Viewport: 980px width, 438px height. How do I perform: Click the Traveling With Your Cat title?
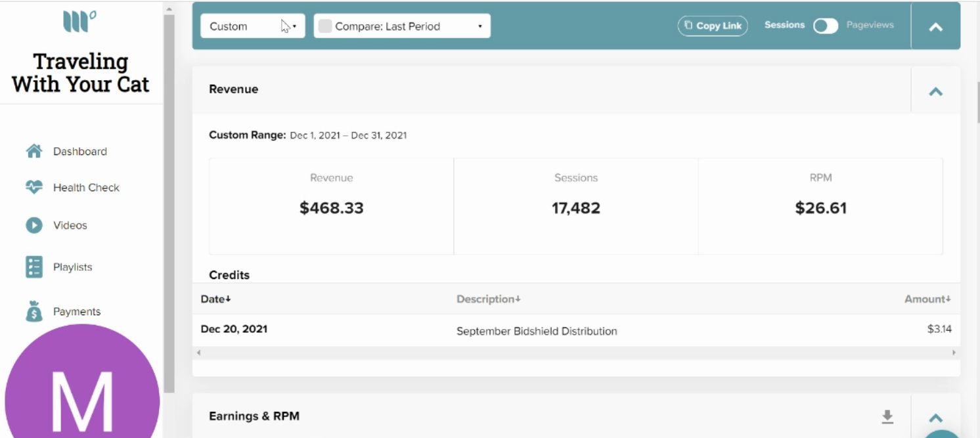(81, 72)
